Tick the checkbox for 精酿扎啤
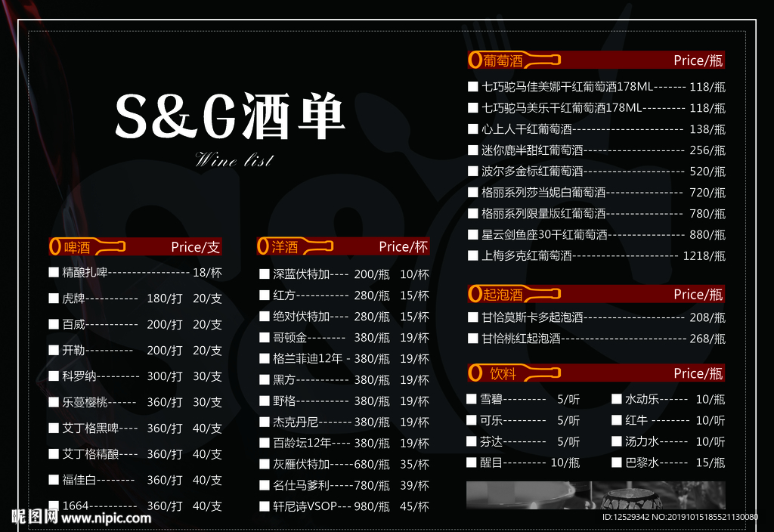The width and height of the screenshot is (774, 532). click(54, 272)
